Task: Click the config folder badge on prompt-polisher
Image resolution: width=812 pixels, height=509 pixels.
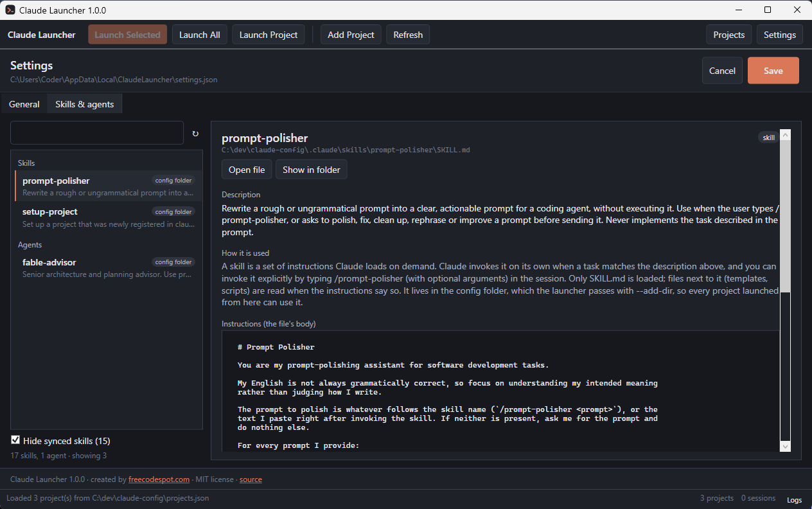Action: (x=173, y=181)
